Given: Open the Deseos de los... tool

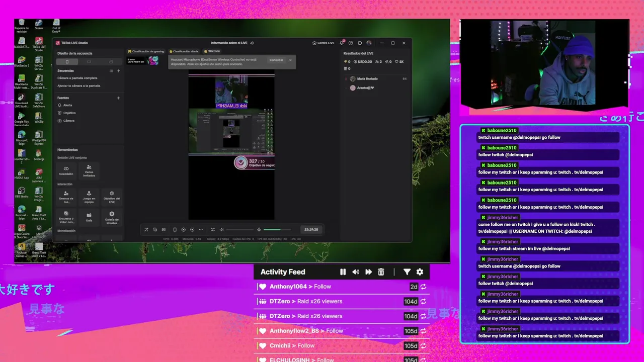Looking at the screenshot, I should pyautogui.click(x=66, y=197).
